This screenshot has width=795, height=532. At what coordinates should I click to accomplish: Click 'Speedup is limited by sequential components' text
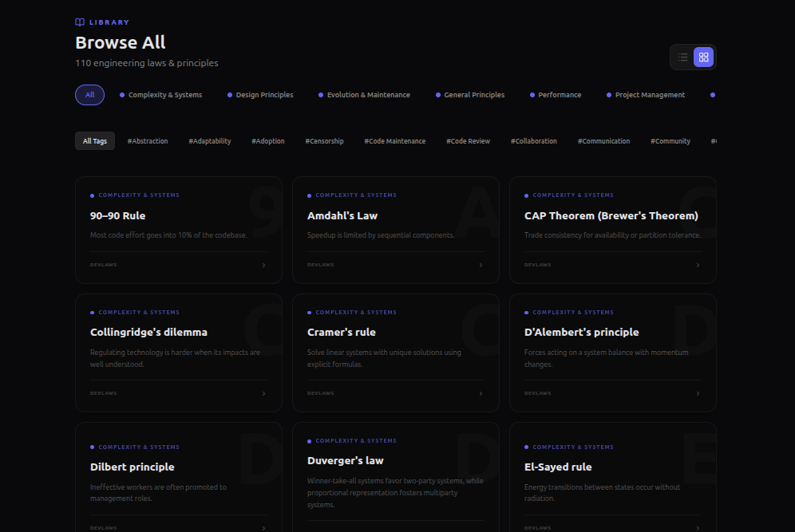(x=381, y=235)
